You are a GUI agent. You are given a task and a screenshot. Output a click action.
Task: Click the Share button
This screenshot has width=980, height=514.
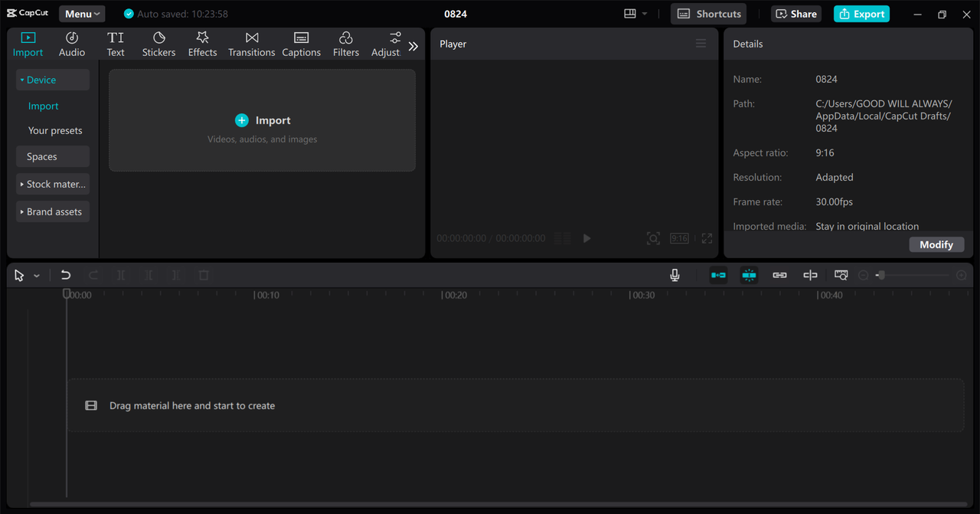pos(796,14)
